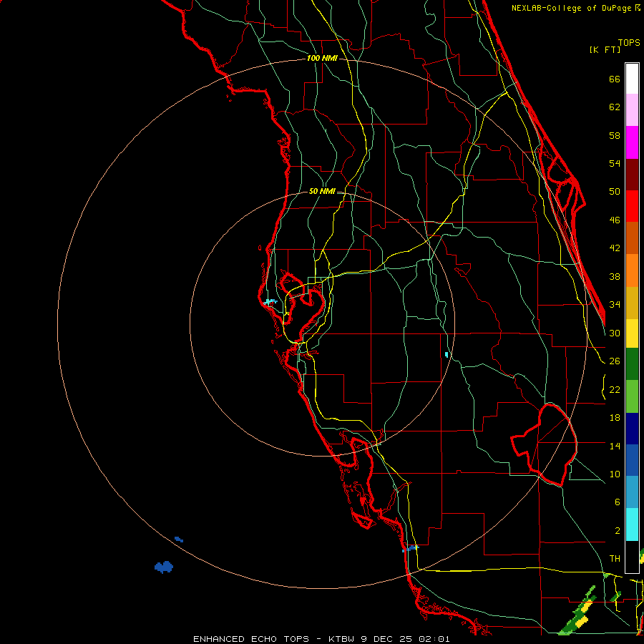Viewport: 644px width, 644px height.
Task: Select the cyan legend swatch
Action: coord(632,525)
